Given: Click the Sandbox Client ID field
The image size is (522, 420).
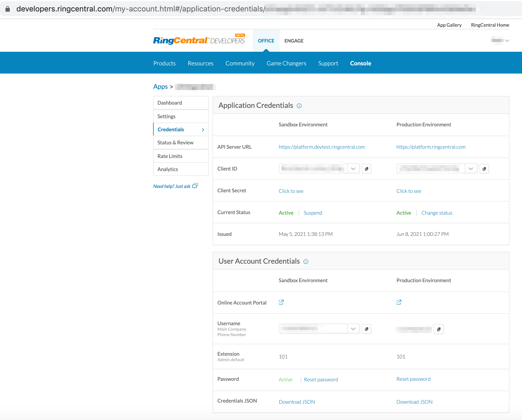Looking at the screenshot, I should tap(313, 169).
